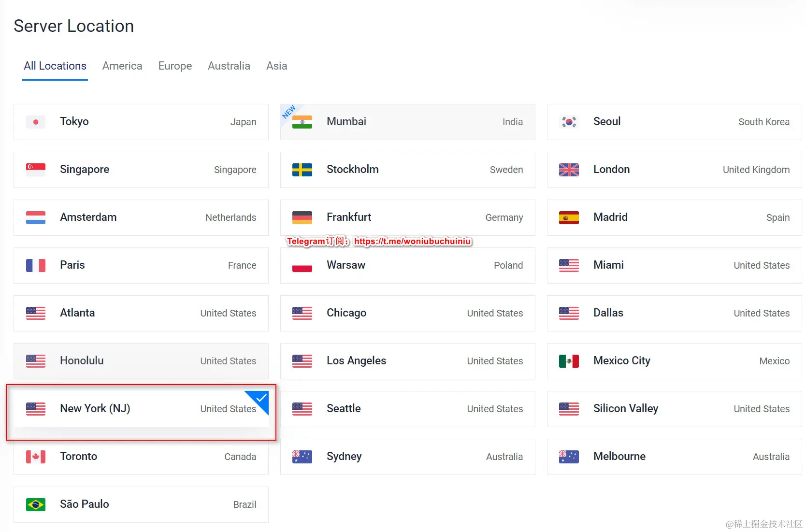Click the US flag next to New York (NJ)

(x=36, y=409)
